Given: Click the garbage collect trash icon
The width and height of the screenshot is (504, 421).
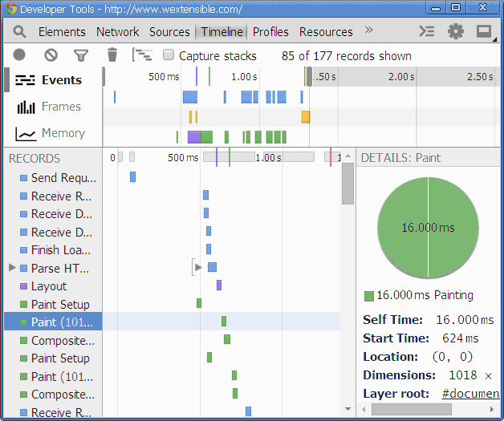Looking at the screenshot, I should pyautogui.click(x=112, y=55).
